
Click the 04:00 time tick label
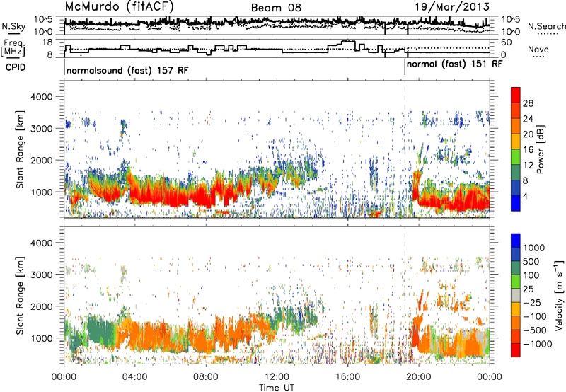pos(134,377)
